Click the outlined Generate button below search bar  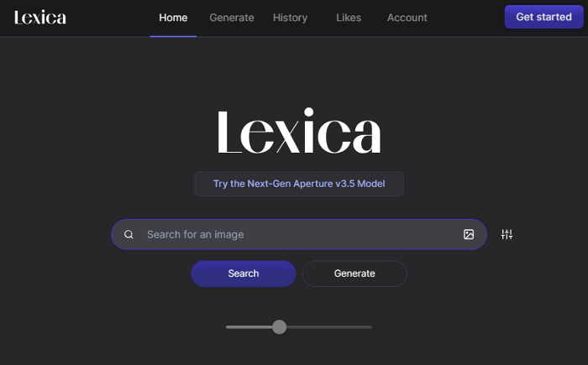pyautogui.click(x=354, y=274)
